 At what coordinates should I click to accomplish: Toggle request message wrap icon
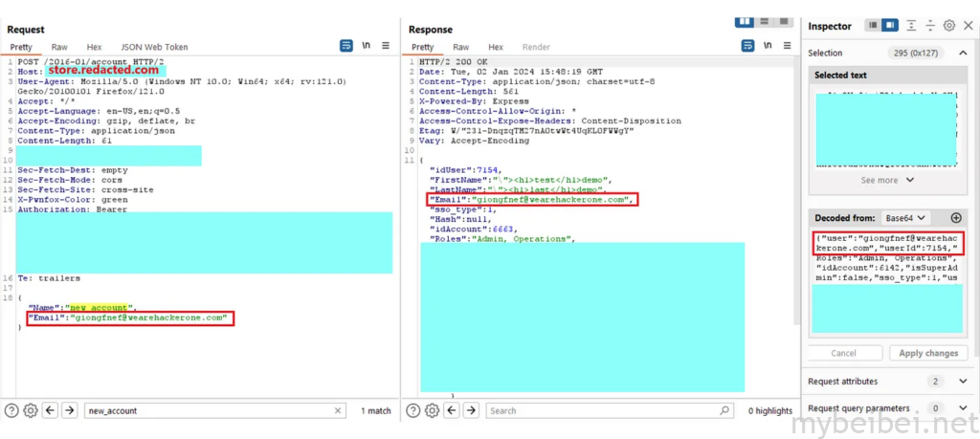[x=346, y=46]
